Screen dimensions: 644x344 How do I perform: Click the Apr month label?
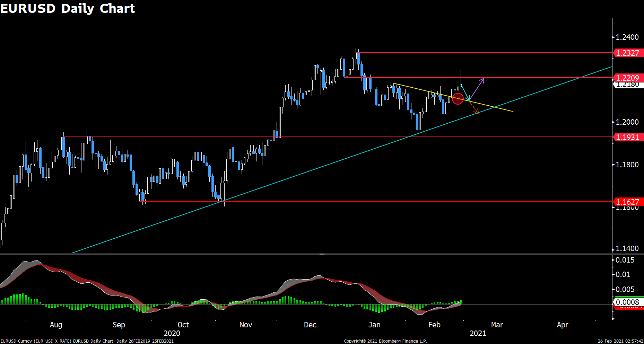563,325
